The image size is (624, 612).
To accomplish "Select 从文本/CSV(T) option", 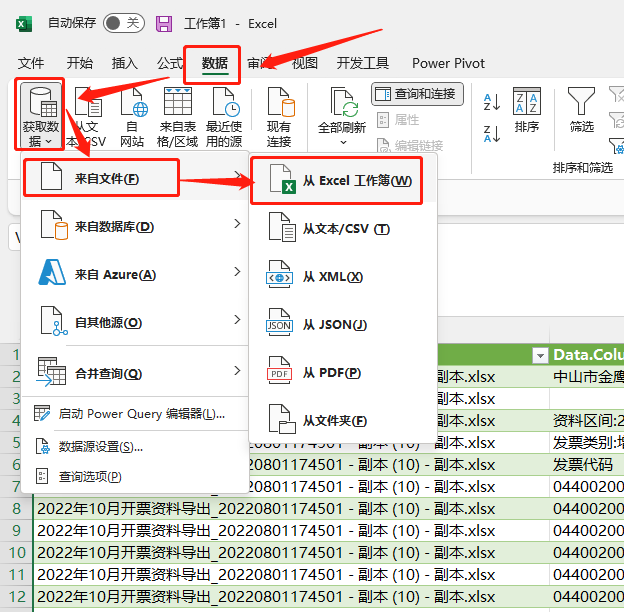I will (343, 229).
